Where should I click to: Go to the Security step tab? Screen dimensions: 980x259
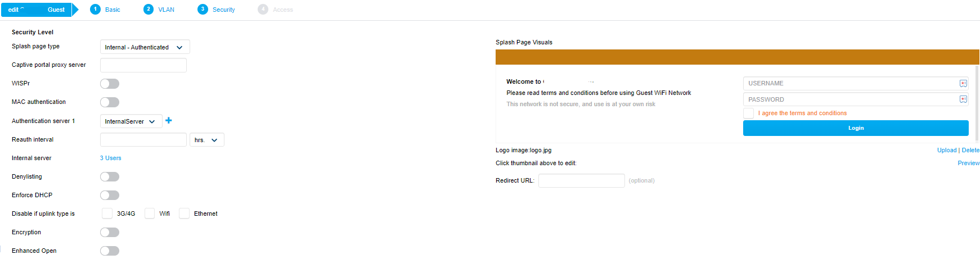pos(223,10)
